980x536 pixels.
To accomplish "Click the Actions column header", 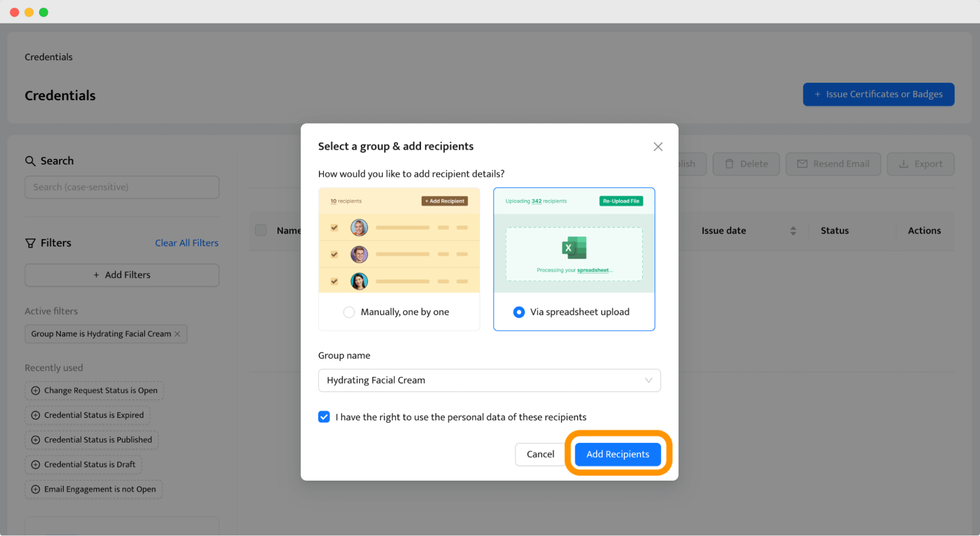I will [924, 231].
